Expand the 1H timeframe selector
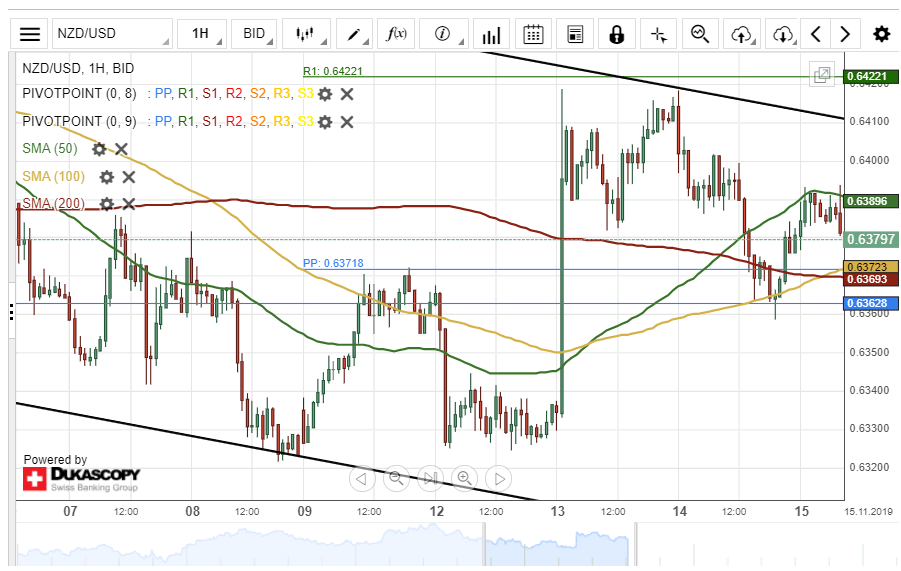Image resolution: width=901 pixels, height=571 pixels. 200,34
